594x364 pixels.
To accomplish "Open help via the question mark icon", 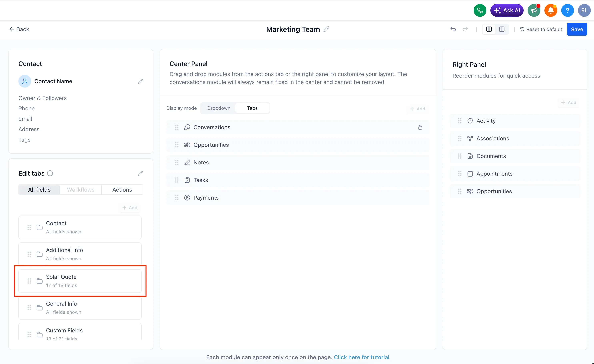I will click(568, 10).
